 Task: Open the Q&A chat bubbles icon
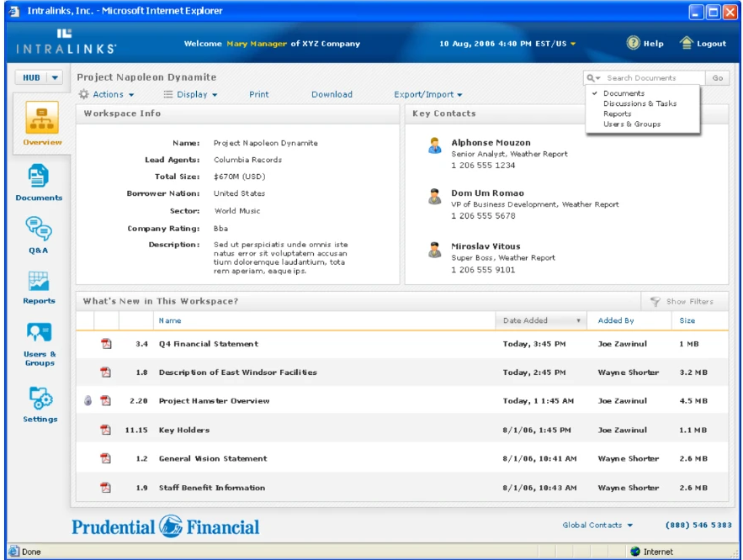[x=39, y=229]
